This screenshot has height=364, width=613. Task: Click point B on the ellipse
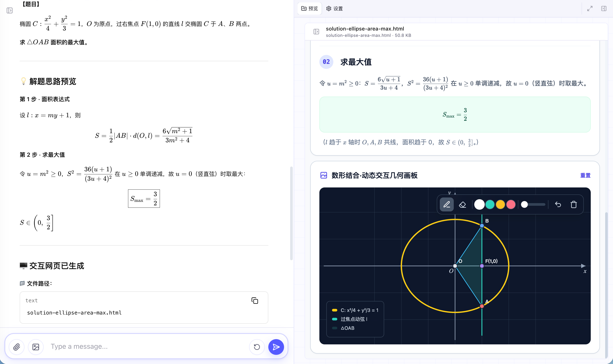(x=482, y=226)
